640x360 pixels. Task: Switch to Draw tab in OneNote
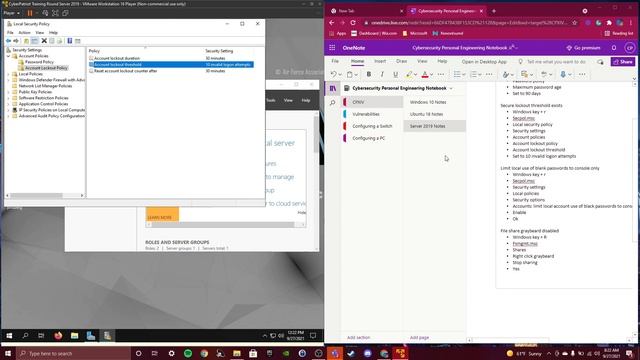[402, 61]
